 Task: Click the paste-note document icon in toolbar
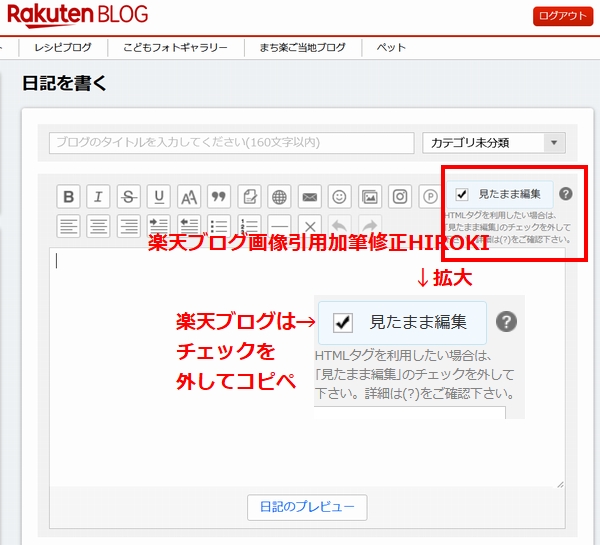point(249,197)
